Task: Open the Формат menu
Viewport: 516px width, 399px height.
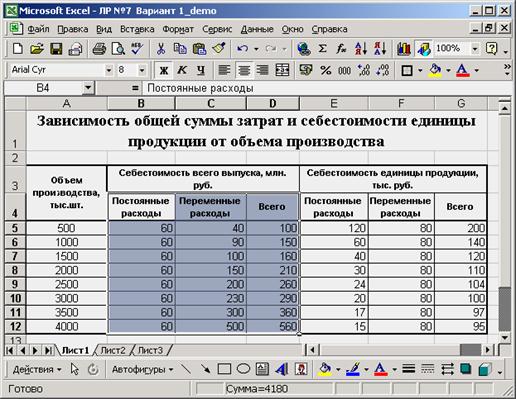Action: (178, 29)
